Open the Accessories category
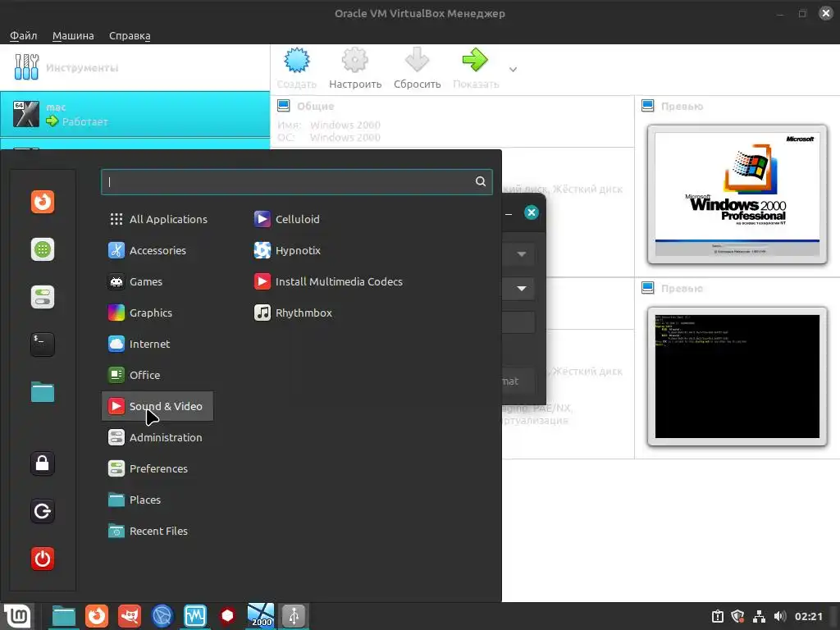This screenshot has width=840, height=630. [157, 250]
